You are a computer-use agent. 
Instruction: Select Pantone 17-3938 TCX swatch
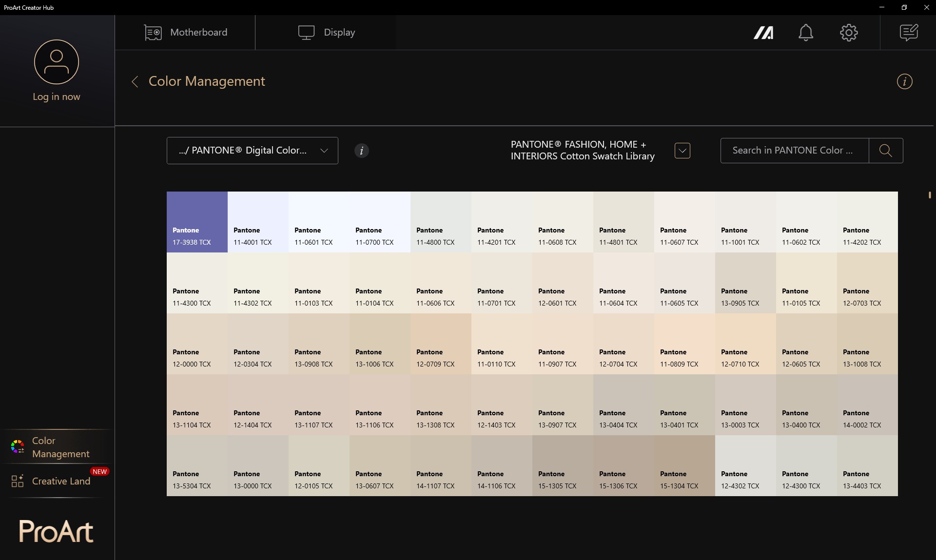coord(197,222)
